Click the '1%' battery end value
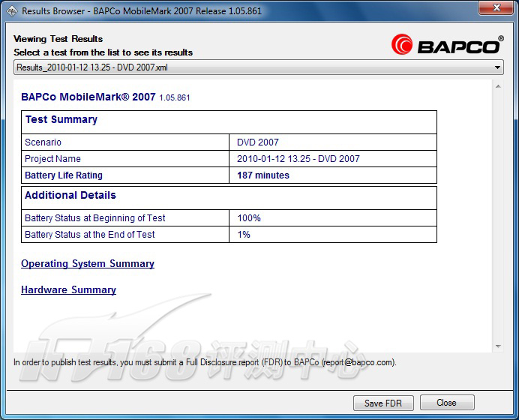The width and height of the screenshot is (519, 420). pyautogui.click(x=244, y=235)
